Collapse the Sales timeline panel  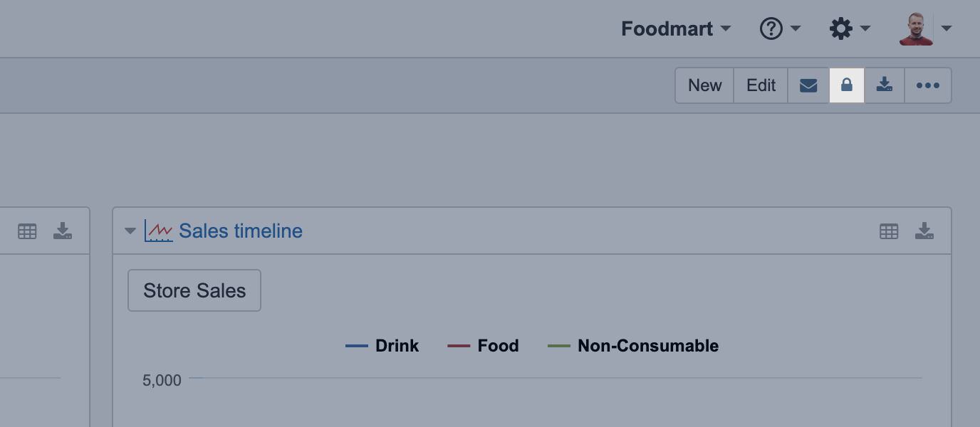(x=130, y=231)
